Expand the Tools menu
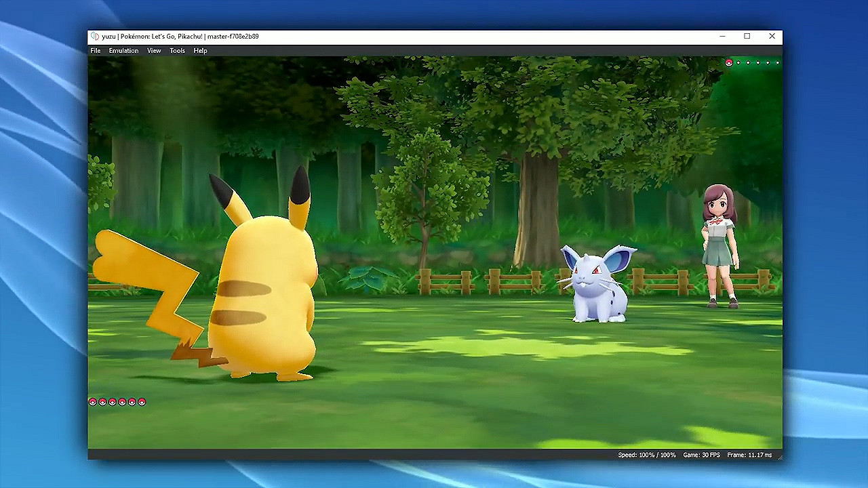 point(177,51)
